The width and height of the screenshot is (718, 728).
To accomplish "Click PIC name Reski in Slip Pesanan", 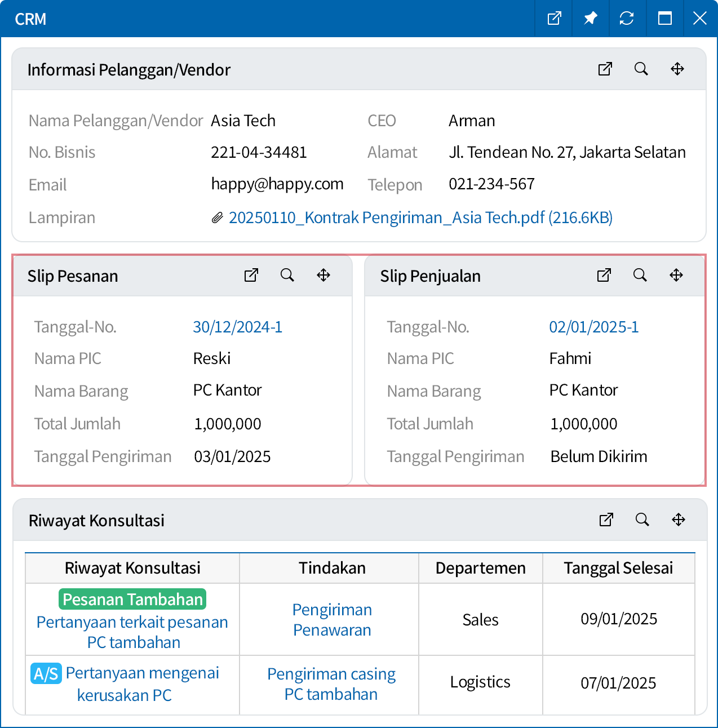I will (212, 358).
